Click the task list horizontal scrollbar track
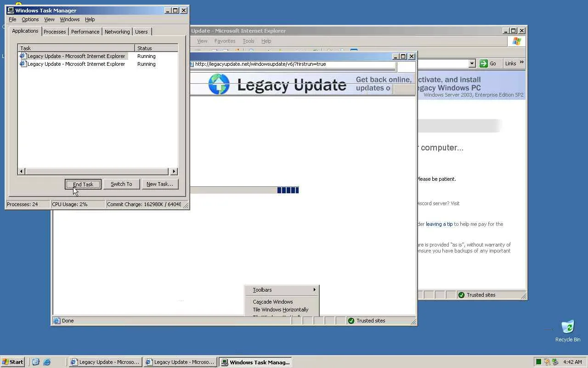588x368 pixels. (98, 172)
